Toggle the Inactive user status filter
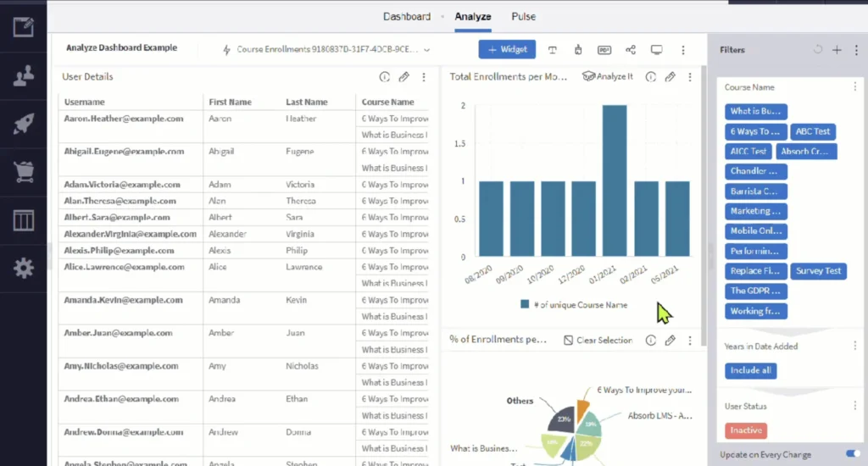This screenshot has height=466, width=868. [x=746, y=430]
